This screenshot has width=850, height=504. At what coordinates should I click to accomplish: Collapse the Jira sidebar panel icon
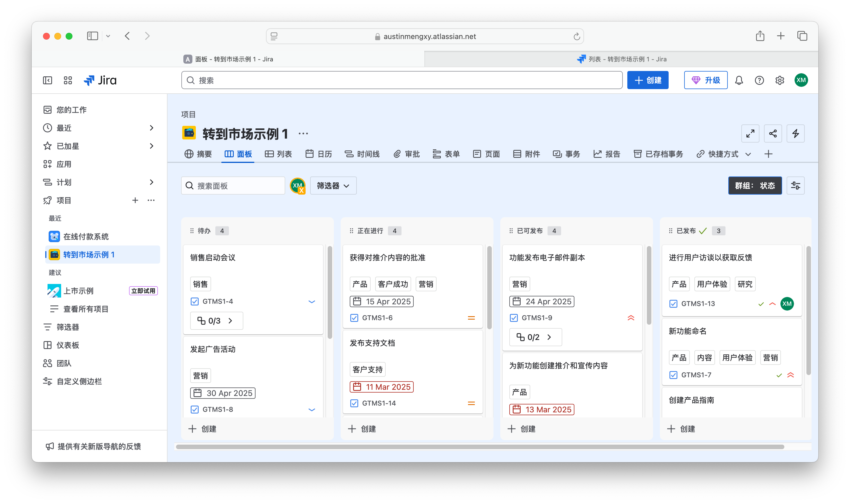click(x=48, y=80)
